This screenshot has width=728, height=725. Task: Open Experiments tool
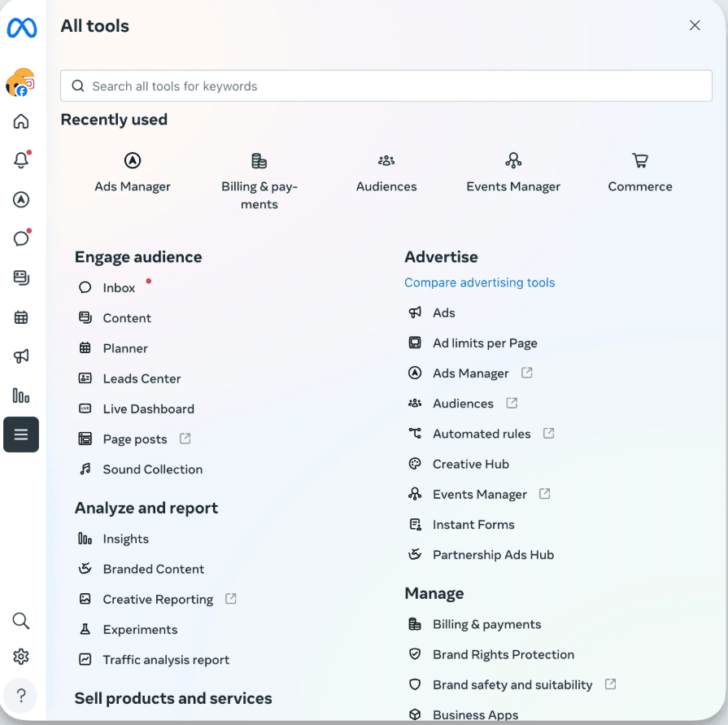pyautogui.click(x=129, y=629)
